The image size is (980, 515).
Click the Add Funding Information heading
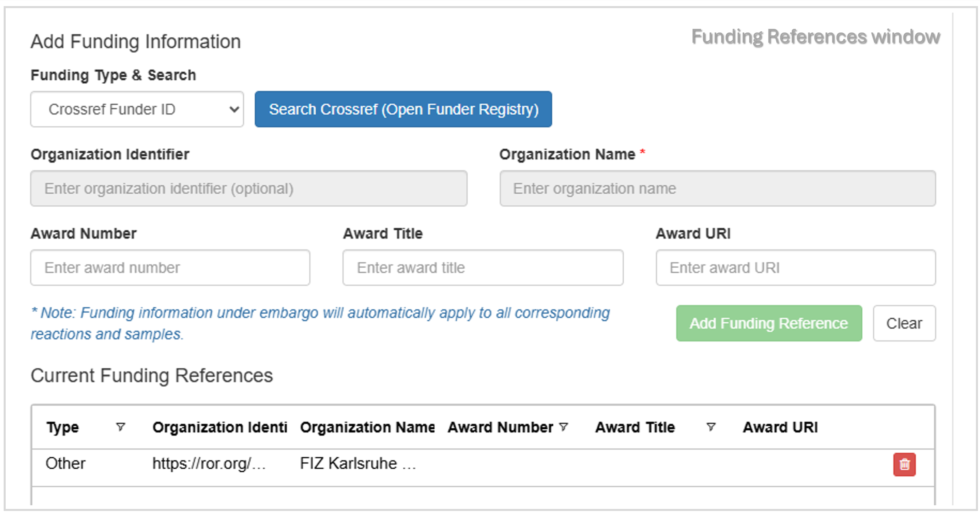[x=136, y=41]
